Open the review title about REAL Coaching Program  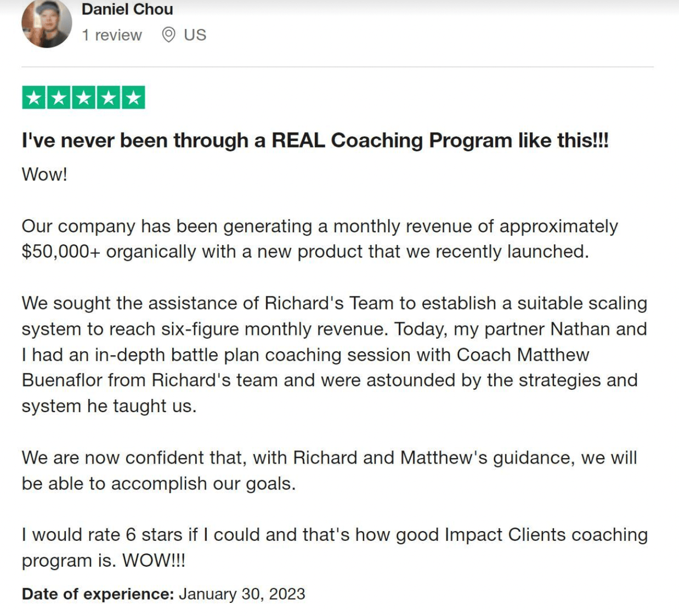tap(315, 141)
